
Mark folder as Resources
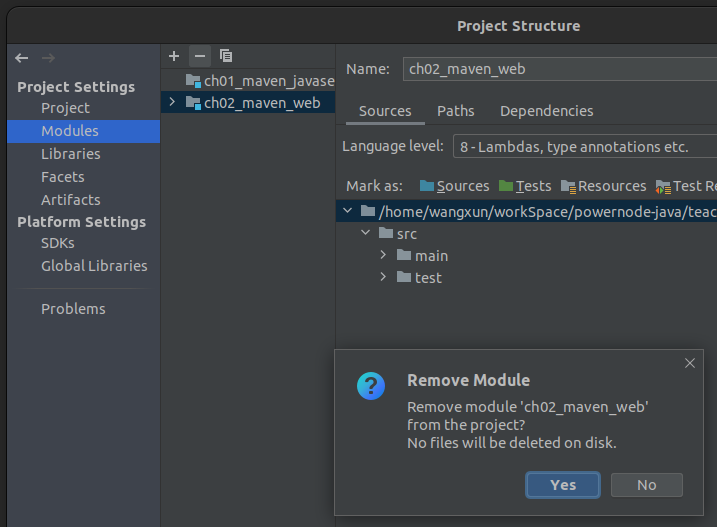604,186
